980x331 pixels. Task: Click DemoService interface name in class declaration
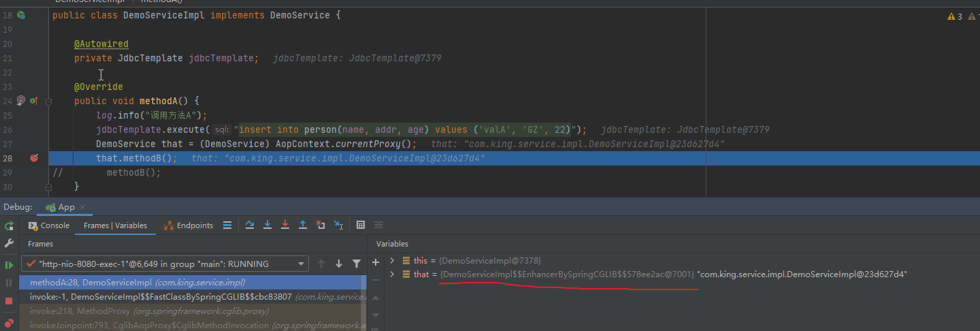point(300,15)
